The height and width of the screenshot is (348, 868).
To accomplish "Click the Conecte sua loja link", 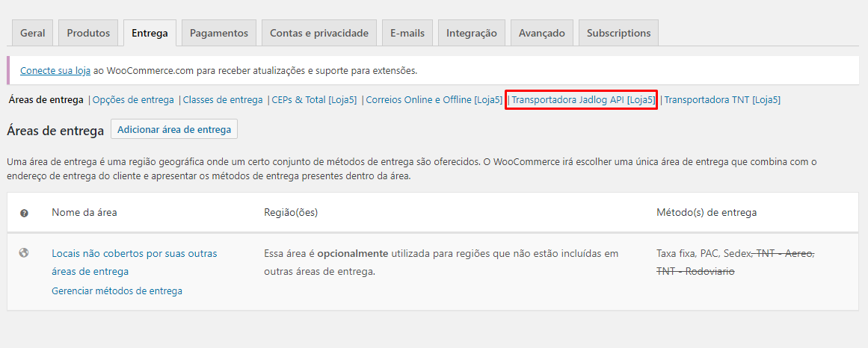I will coord(55,71).
